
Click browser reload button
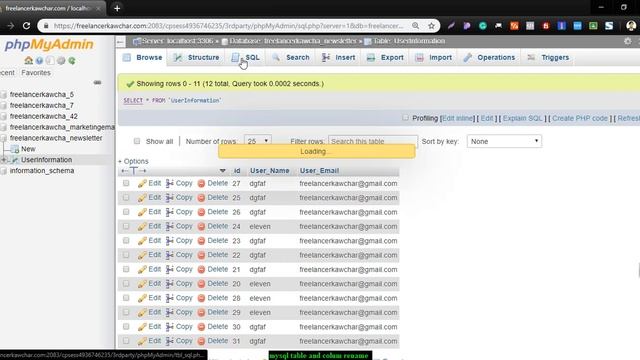[x=27, y=26]
